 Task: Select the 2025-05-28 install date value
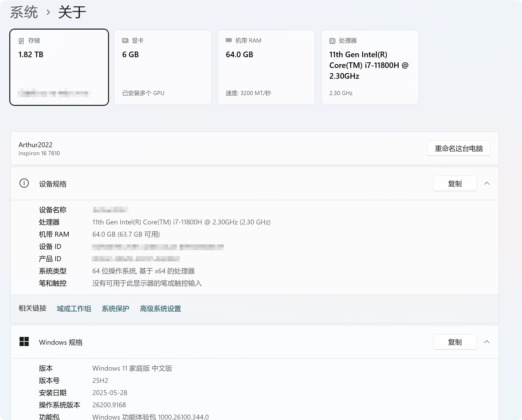coord(110,393)
